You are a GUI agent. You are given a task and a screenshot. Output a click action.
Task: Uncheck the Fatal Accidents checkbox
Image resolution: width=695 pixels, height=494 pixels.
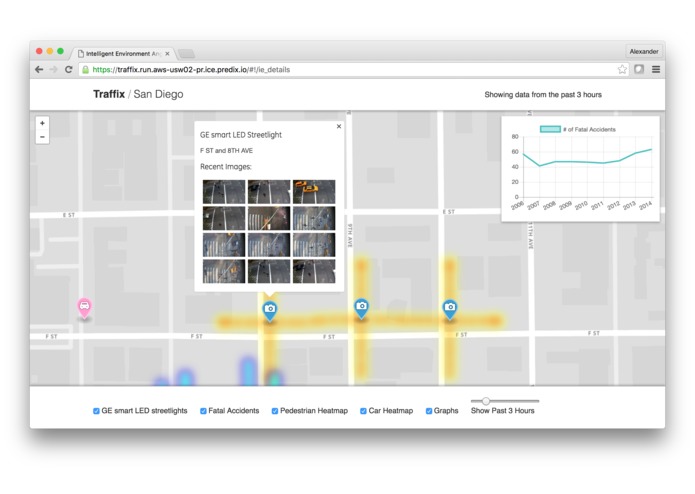pyautogui.click(x=203, y=411)
